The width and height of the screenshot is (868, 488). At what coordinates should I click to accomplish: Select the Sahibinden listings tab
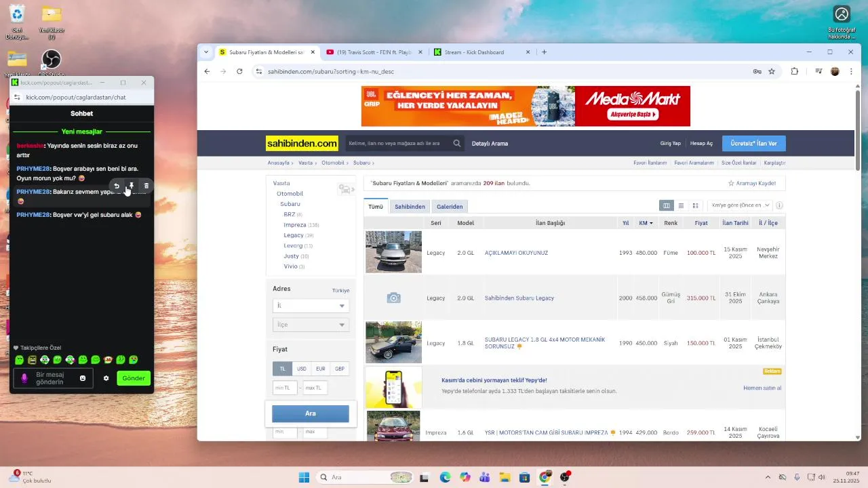pos(410,207)
